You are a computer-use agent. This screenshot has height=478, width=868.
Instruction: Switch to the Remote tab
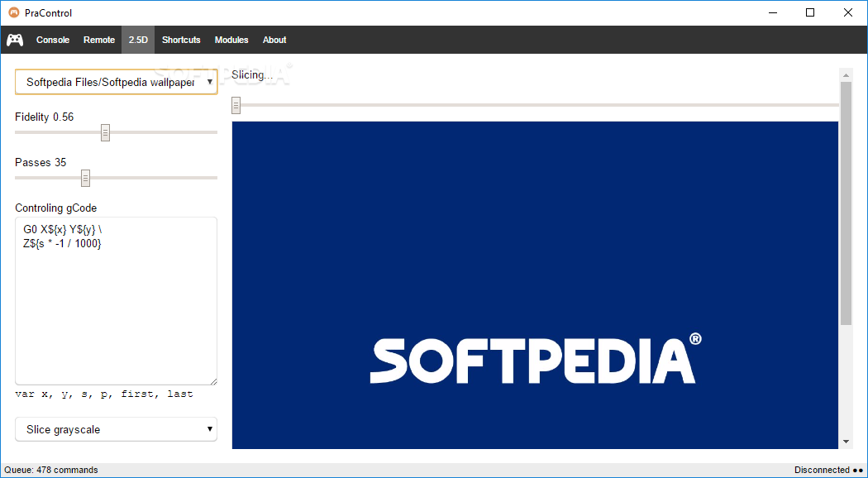click(x=99, y=40)
